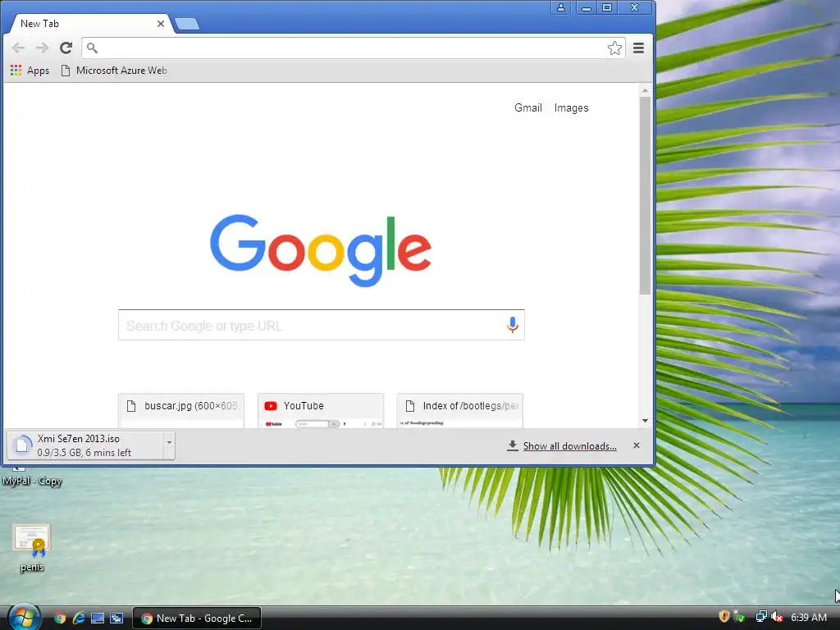Screen dimensions: 840x630
Task: Click Show all downloads link
Action: (x=569, y=446)
